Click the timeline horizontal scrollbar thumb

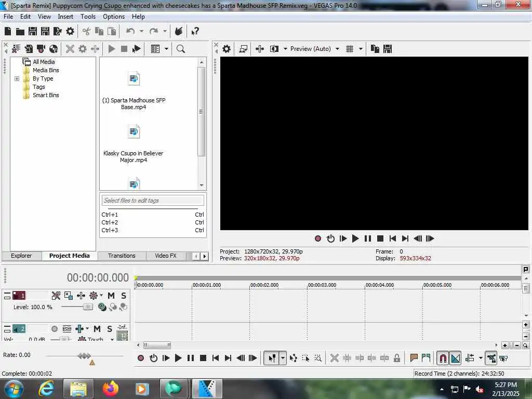157,345
